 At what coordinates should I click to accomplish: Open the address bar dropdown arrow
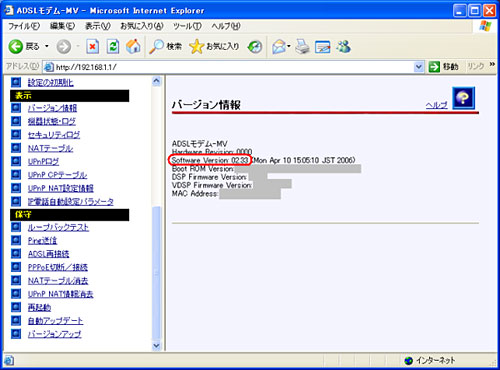coord(419,67)
